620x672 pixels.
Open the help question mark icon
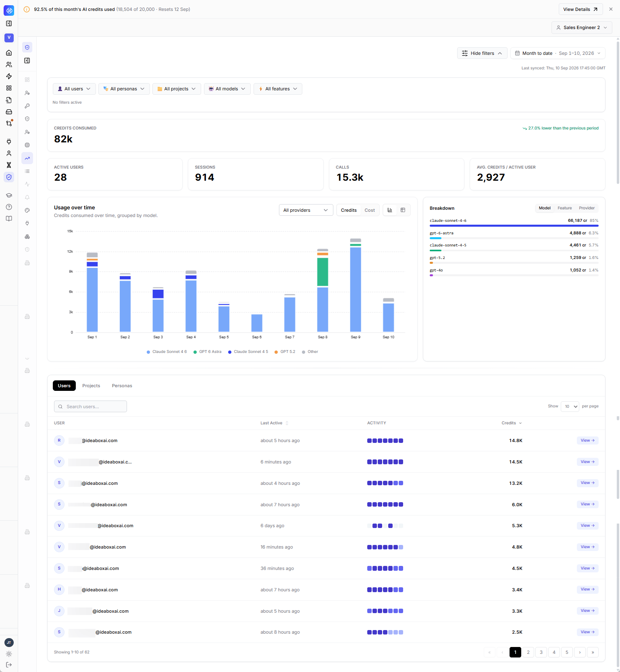pyautogui.click(x=9, y=207)
